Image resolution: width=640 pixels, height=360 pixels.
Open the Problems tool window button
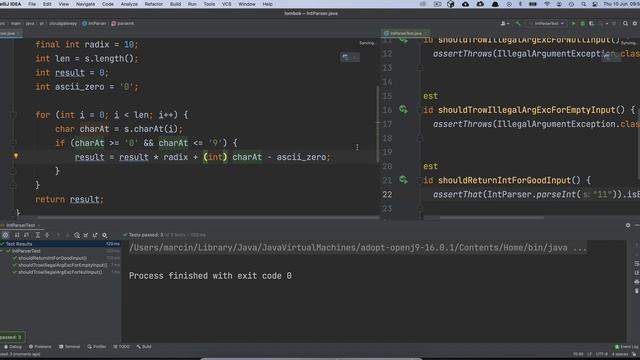click(40, 347)
